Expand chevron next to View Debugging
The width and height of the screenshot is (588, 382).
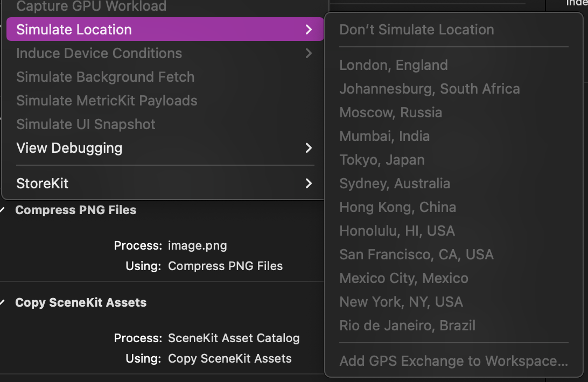309,148
